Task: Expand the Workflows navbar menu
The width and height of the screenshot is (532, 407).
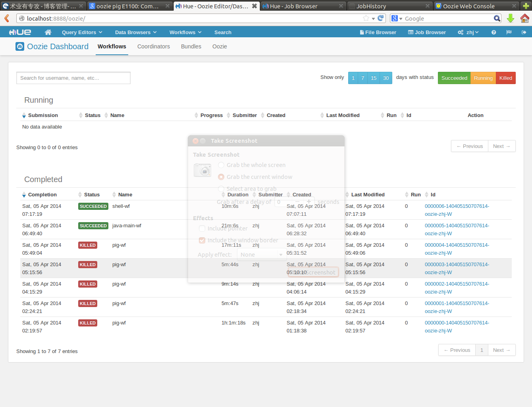Action: [185, 33]
